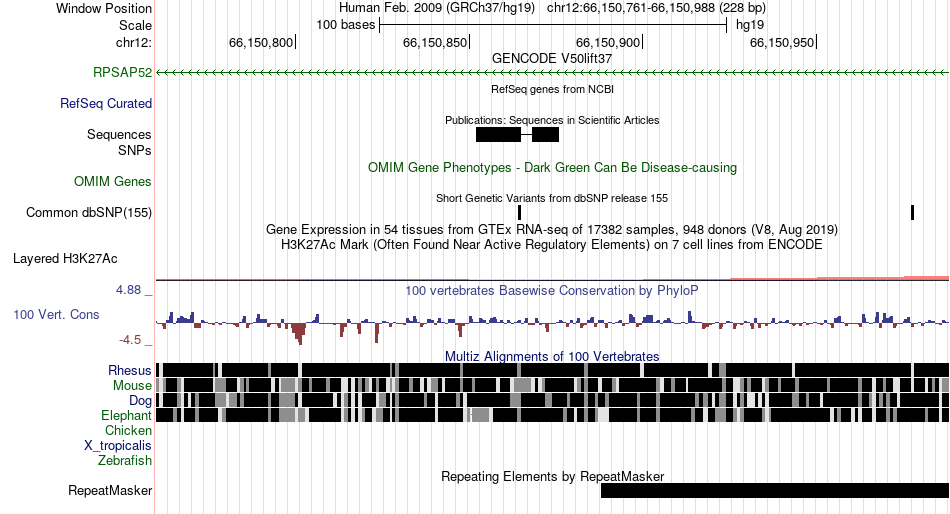Click the GENCODE V50lift37 track title
The height and width of the screenshot is (514, 950).
point(552,59)
